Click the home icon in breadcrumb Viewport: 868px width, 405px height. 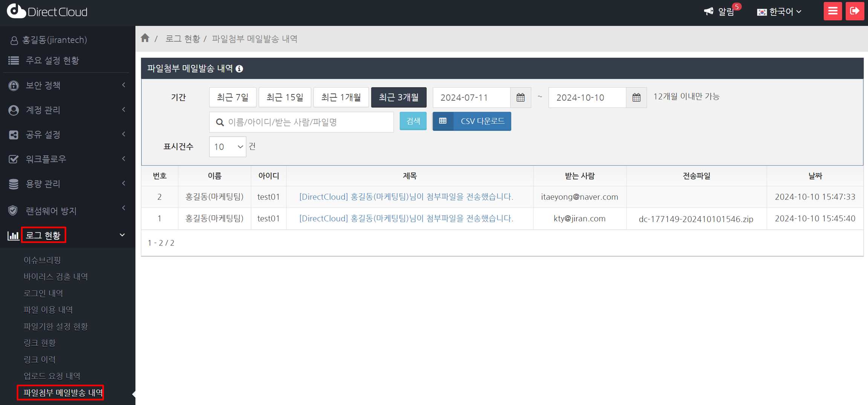pos(145,38)
